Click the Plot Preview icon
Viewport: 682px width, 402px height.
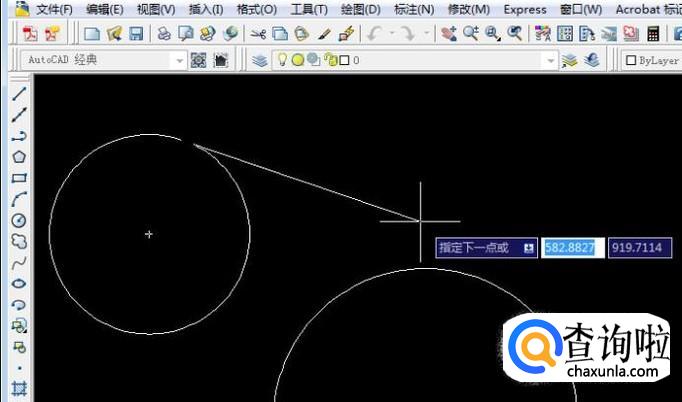click(186, 34)
